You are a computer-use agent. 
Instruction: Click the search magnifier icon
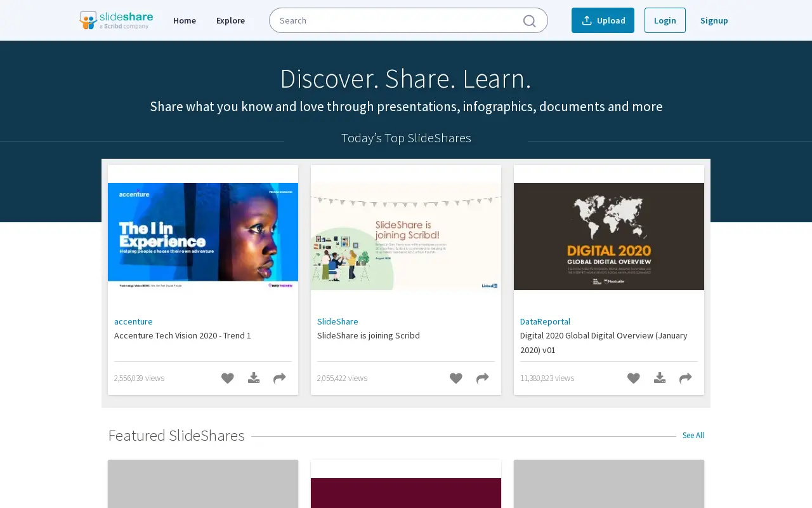click(529, 21)
